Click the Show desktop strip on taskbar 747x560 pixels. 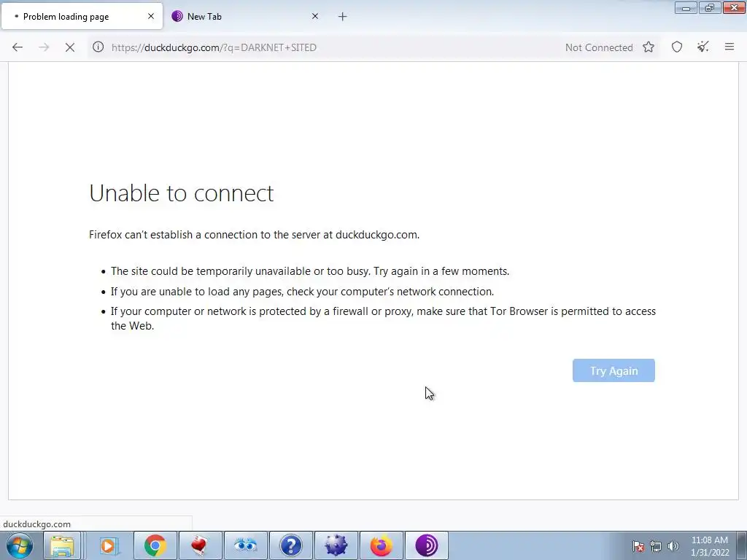pos(742,545)
